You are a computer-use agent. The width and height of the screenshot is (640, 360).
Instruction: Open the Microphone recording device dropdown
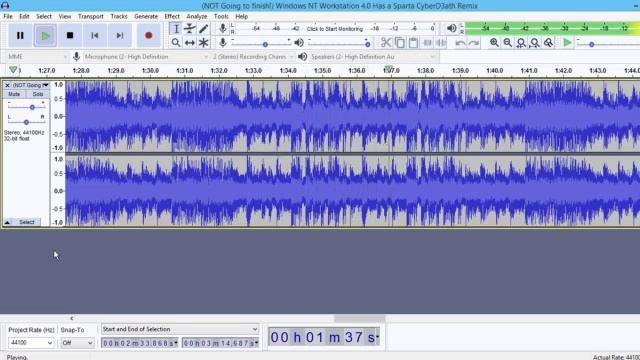pyautogui.click(x=146, y=57)
